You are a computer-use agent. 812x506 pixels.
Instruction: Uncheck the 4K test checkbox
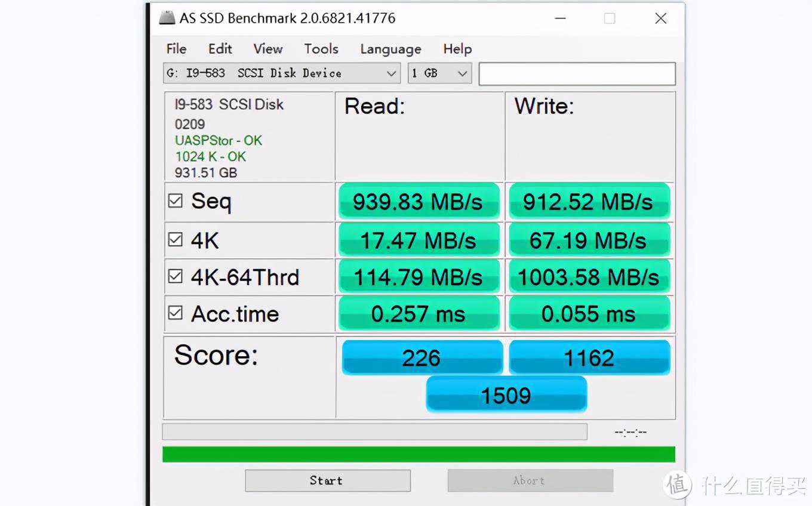point(176,240)
